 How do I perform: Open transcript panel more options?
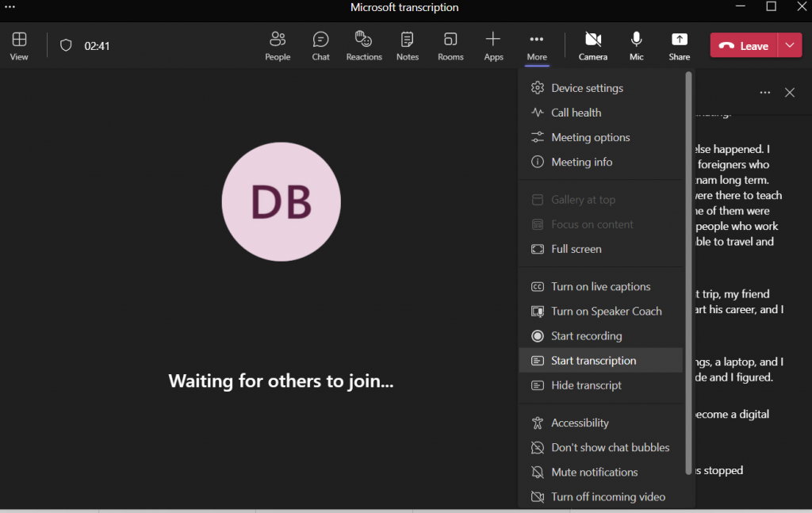pyautogui.click(x=765, y=93)
